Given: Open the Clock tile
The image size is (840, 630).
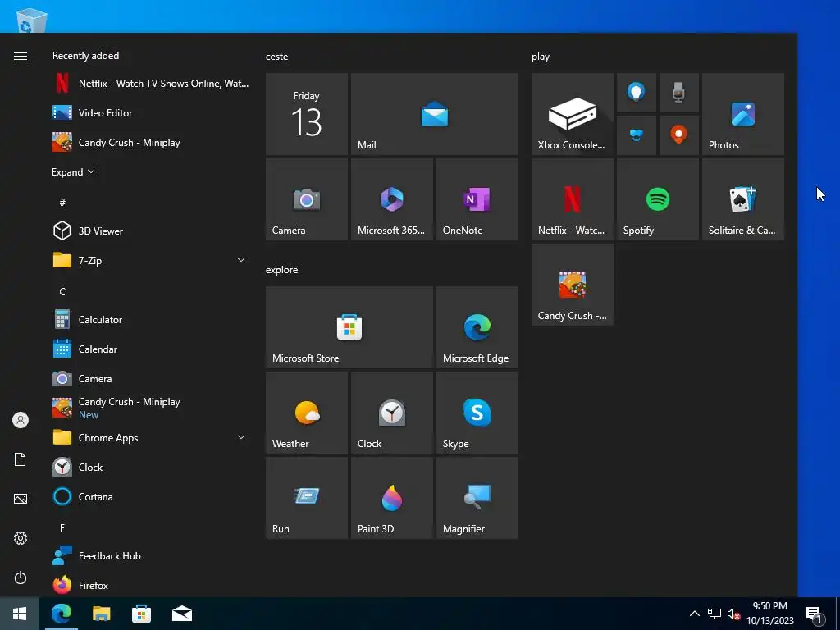Looking at the screenshot, I should [x=391, y=413].
